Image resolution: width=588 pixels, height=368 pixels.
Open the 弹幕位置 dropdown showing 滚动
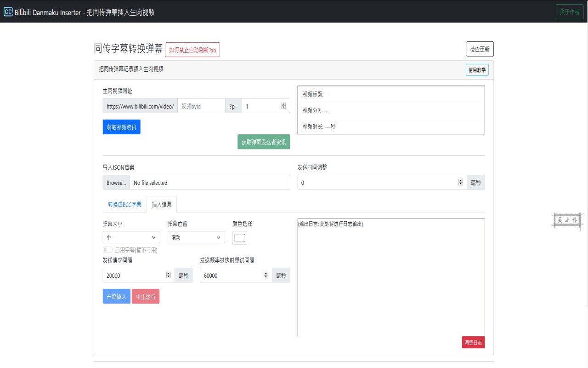click(x=196, y=237)
